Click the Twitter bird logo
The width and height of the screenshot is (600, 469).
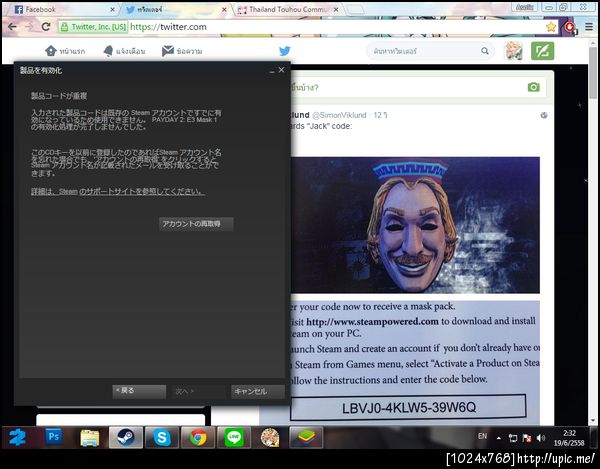pos(284,51)
